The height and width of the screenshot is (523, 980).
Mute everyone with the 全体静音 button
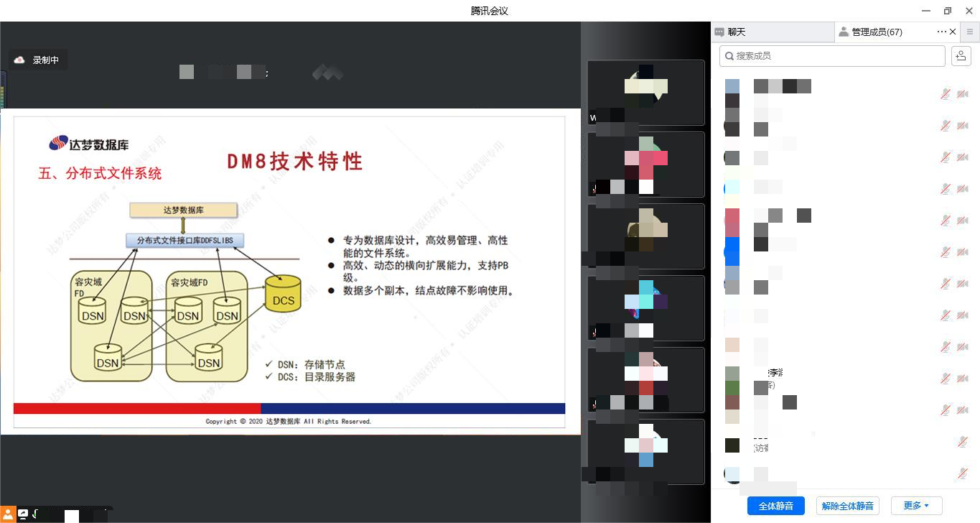click(775, 506)
